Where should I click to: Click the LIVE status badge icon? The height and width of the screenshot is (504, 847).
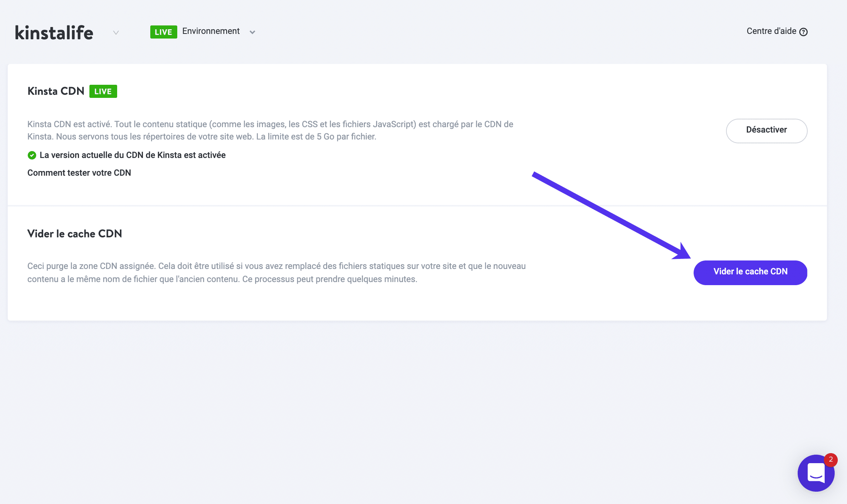pos(163,31)
